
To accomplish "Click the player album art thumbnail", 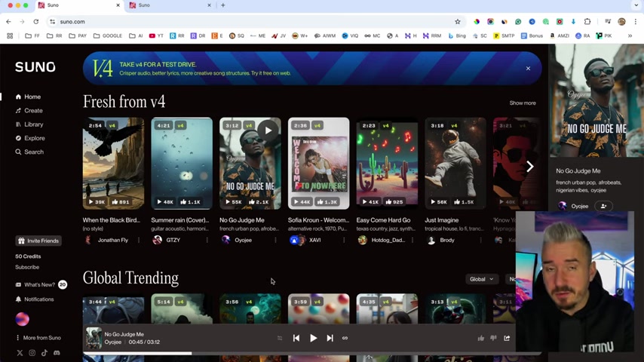I will [x=94, y=338].
